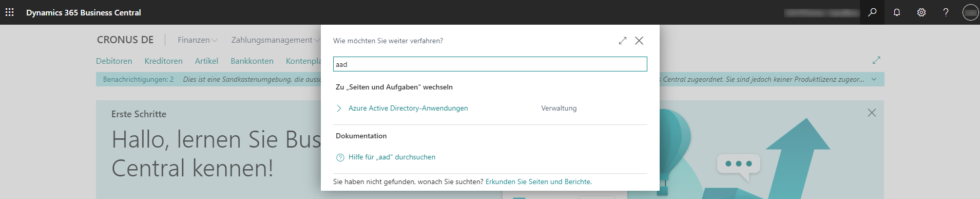
Task: Toggle page expand arrows at right
Action: pyautogui.click(x=876, y=60)
